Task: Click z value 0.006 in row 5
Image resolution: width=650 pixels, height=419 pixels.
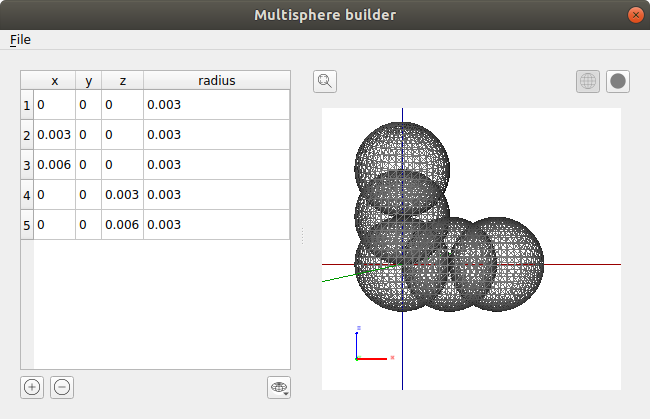Action: coord(123,225)
